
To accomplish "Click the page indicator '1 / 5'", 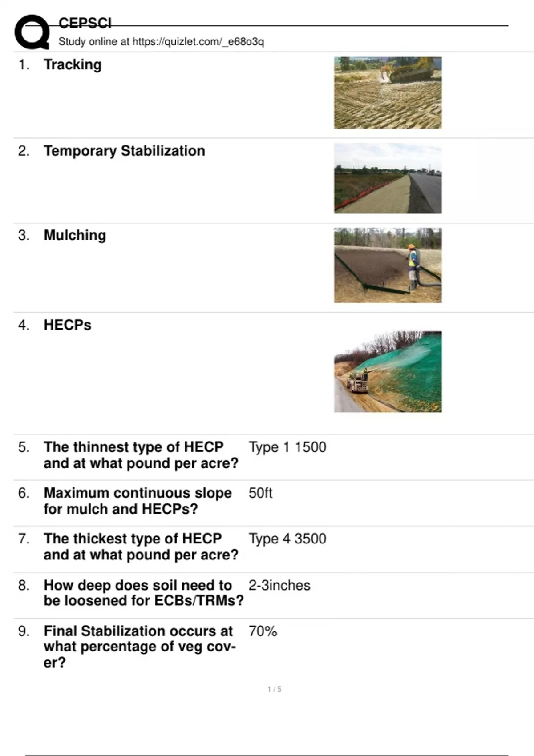I will pyautogui.click(x=274, y=689).
